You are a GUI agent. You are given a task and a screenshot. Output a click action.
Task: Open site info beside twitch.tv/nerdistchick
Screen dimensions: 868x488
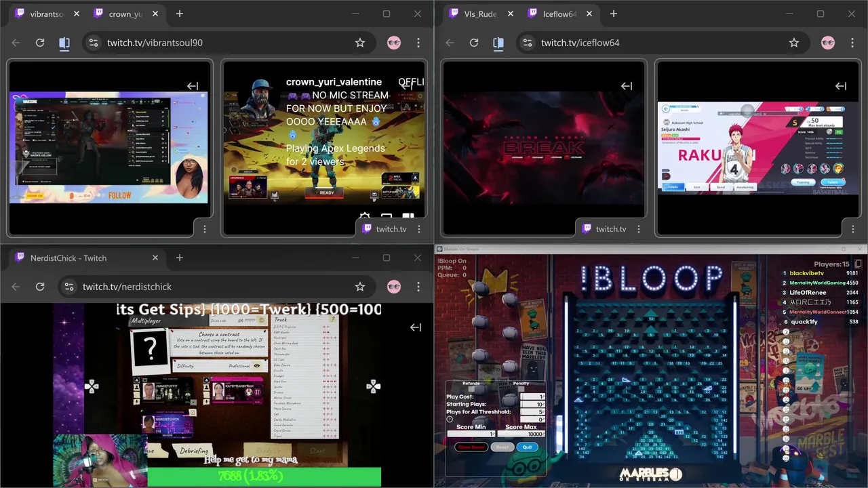click(x=69, y=287)
